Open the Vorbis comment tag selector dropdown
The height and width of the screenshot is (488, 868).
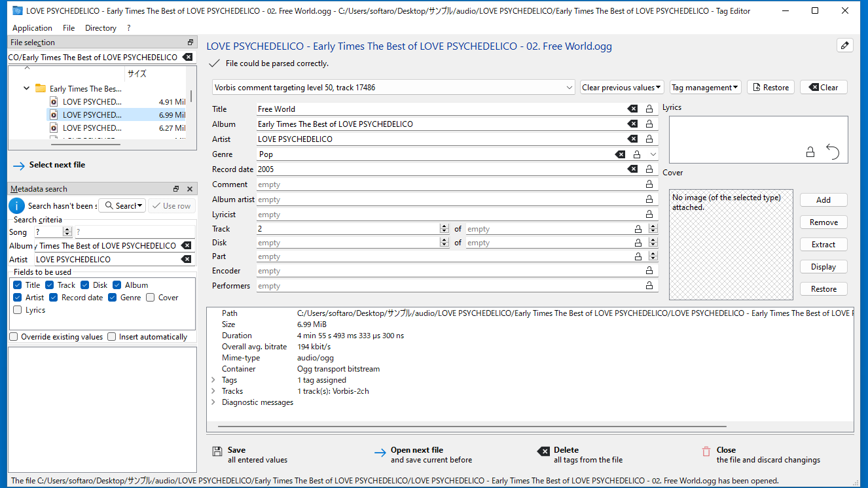click(394, 87)
